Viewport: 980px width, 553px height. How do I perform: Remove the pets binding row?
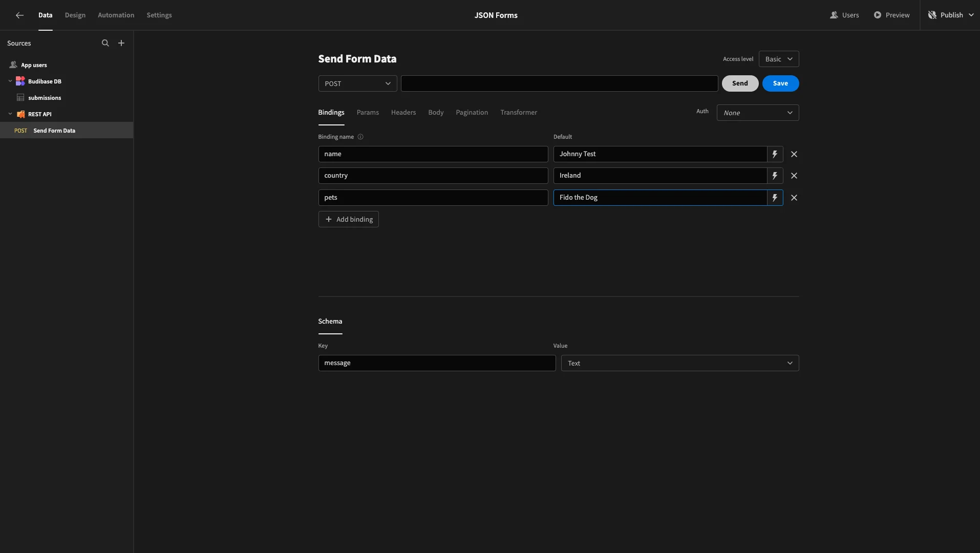(x=794, y=197)
